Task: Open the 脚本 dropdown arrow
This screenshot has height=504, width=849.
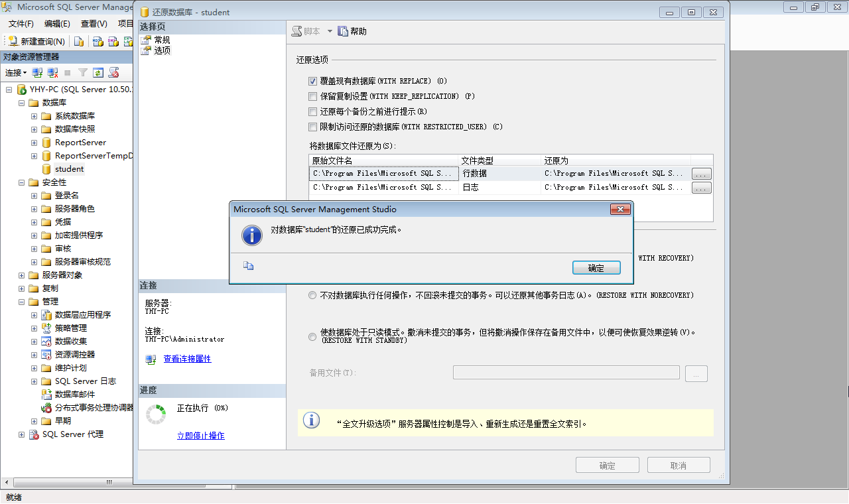Action: pos(330,31)
